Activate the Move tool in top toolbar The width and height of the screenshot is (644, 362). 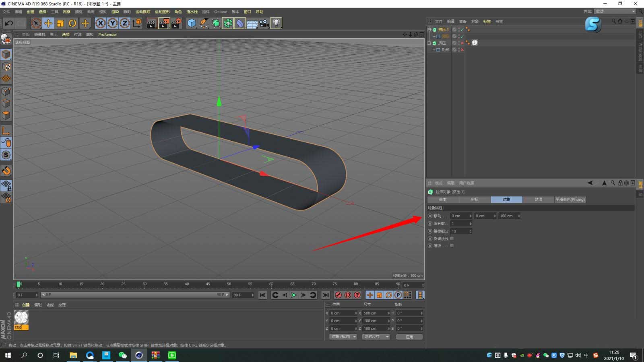pyautogui.click(x=48, y=23)
